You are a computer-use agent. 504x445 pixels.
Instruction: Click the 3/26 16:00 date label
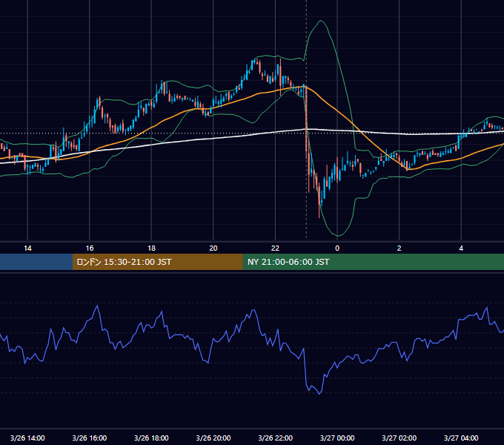[x=90, y=438]
